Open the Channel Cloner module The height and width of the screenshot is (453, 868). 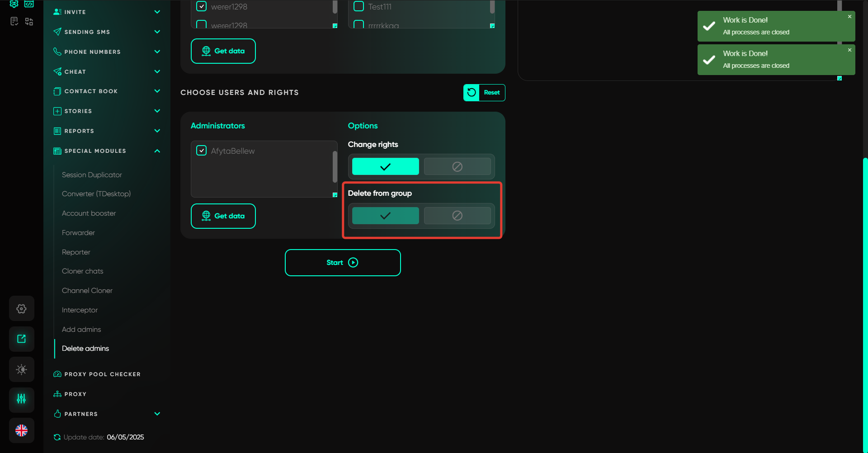[87, 291]
